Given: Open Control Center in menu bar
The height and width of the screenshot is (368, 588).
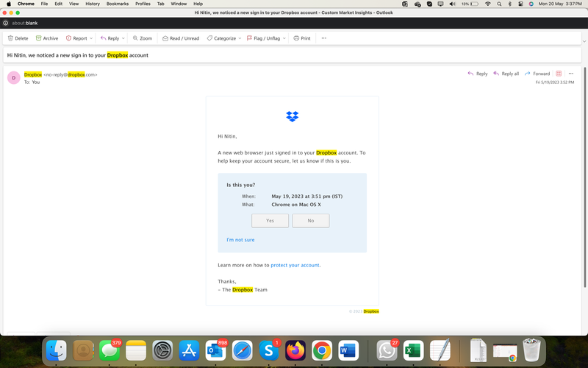Looking at the screenshot, I should [520, 4].
